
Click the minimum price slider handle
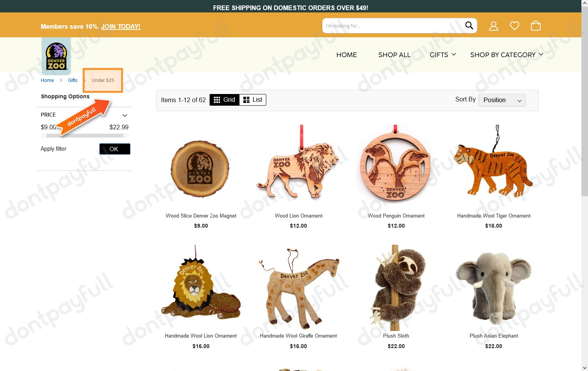click(44, 136)
